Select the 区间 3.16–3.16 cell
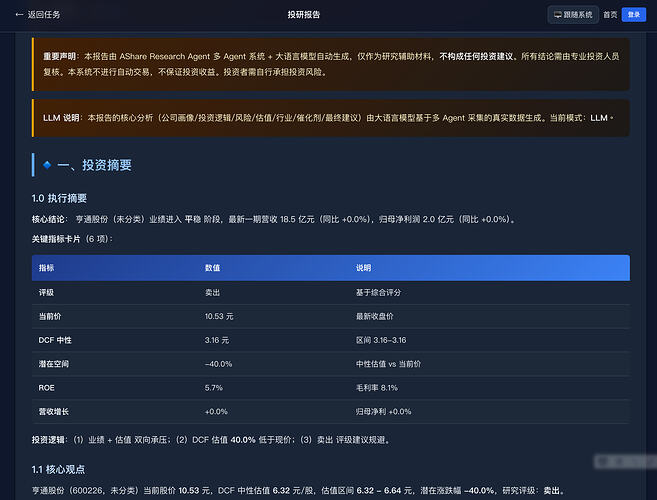This screenshot has width=657, height=500. 381,340
